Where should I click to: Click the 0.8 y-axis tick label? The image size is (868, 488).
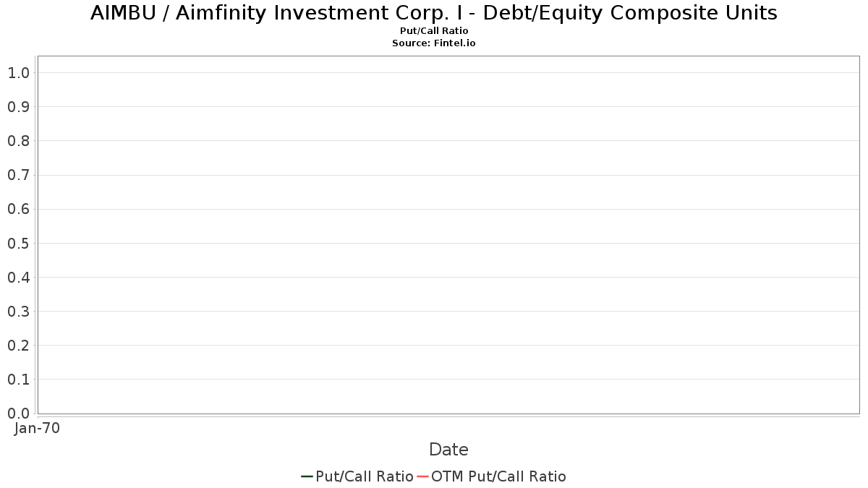point(19,140)
